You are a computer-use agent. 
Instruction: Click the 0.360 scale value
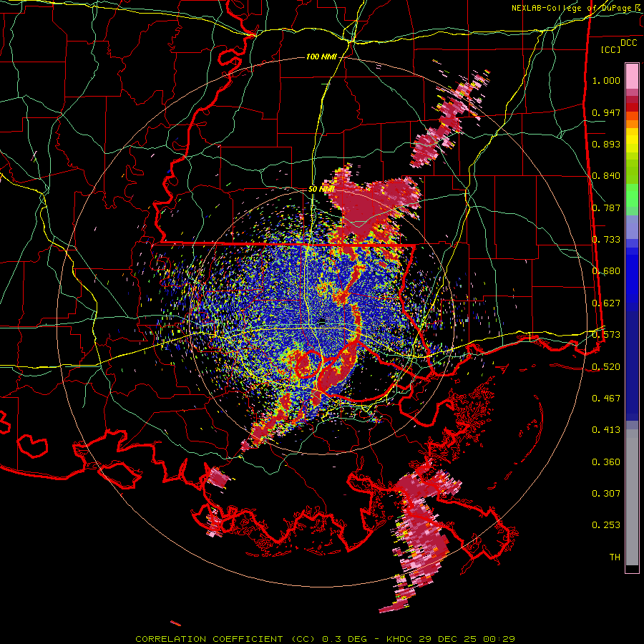(x=606, y=462)
